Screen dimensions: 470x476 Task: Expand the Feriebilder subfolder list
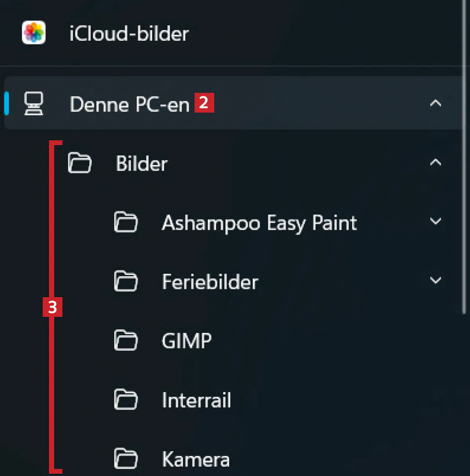point(435,280)
